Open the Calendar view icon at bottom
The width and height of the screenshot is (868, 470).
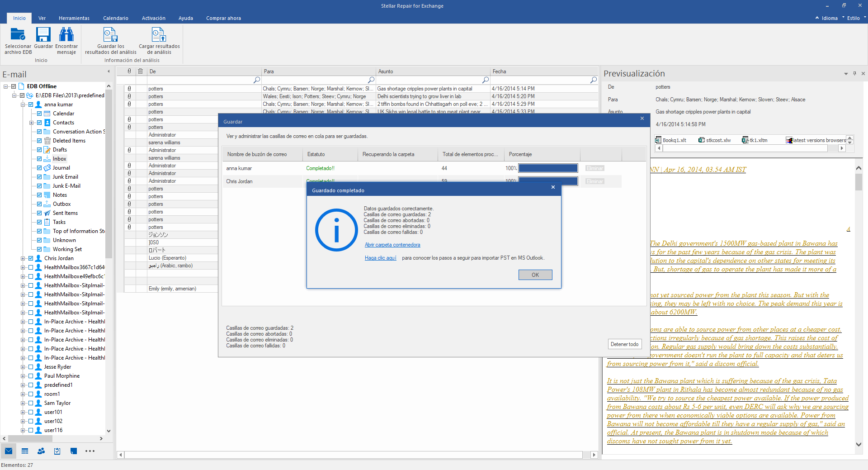coord(25,451)
